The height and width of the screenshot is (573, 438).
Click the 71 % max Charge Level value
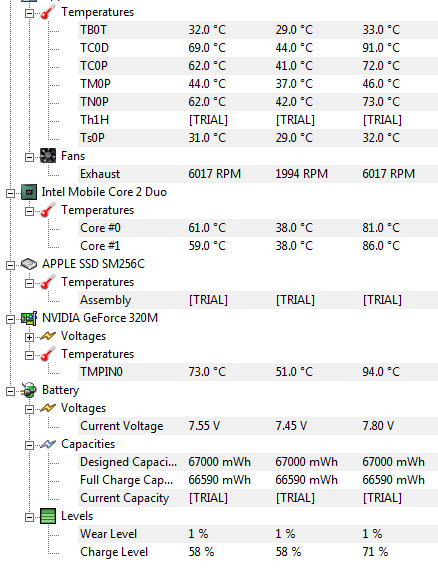tap(375, 552)
